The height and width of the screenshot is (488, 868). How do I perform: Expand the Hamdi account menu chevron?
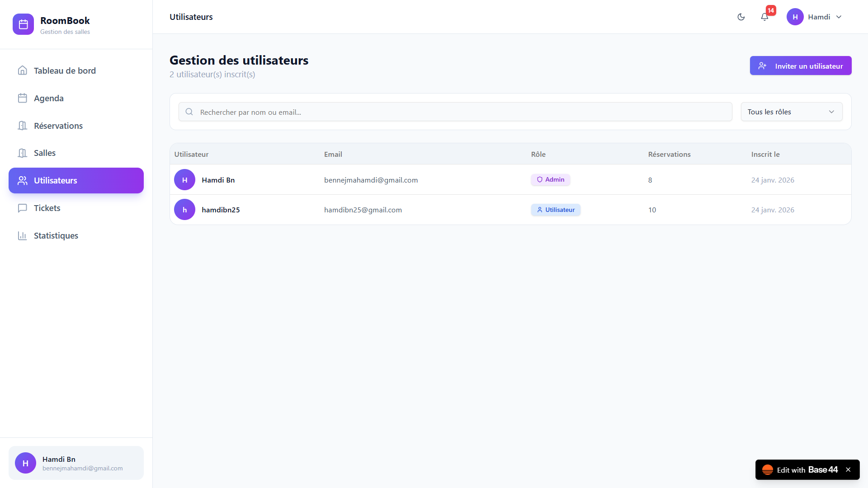tap(839, 17)
